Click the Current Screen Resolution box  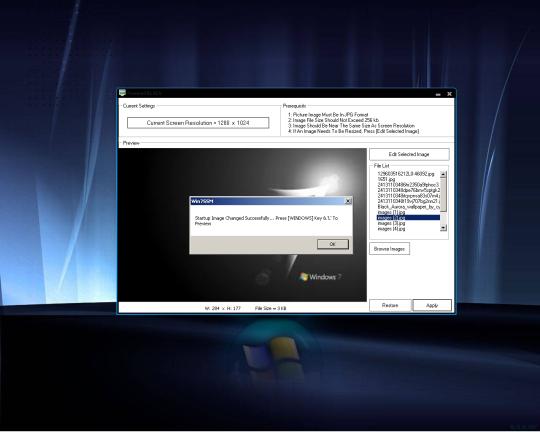(198, 123)
